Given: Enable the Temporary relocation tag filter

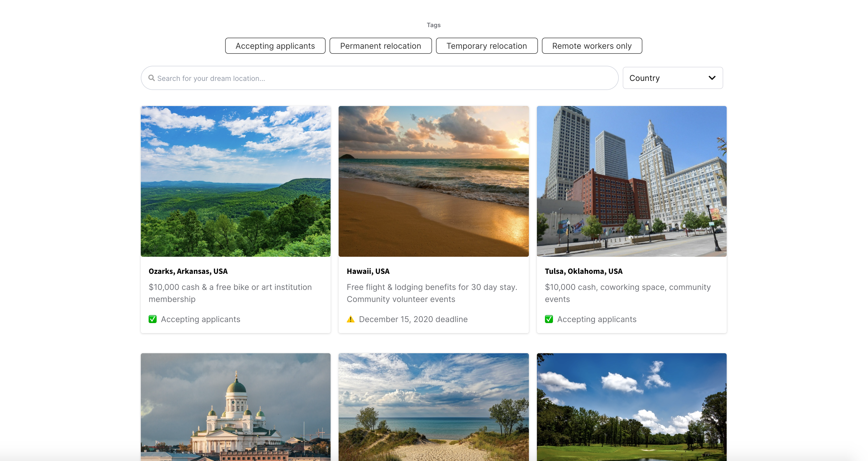Looking at the screenshot, I should (486, 46).
